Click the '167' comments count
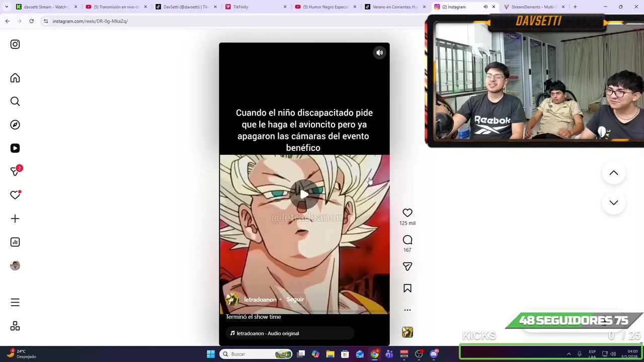 [x=408, y=250]
